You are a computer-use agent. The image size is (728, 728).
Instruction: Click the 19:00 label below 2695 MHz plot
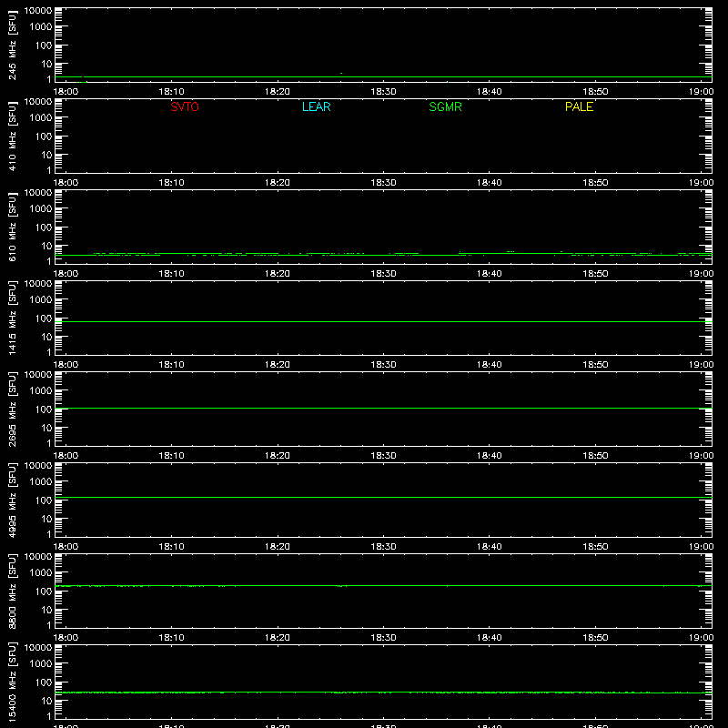coord(701,456)
